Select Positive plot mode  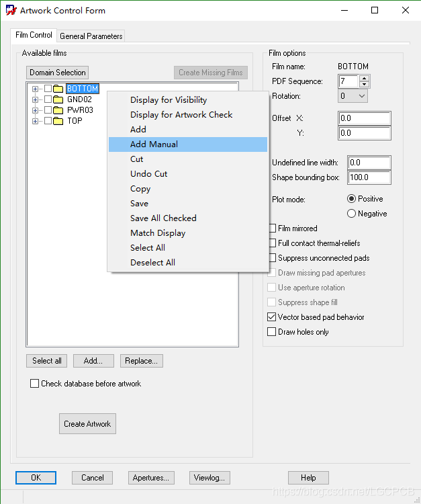click(351, 199)
